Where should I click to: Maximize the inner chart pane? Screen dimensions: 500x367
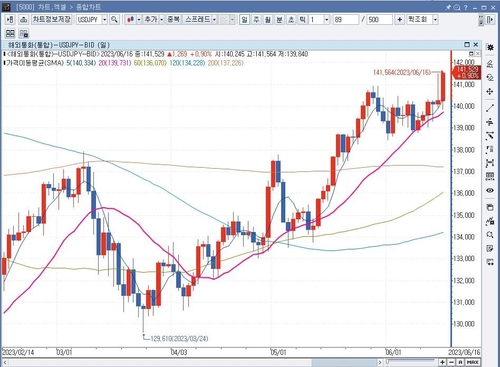467,44
